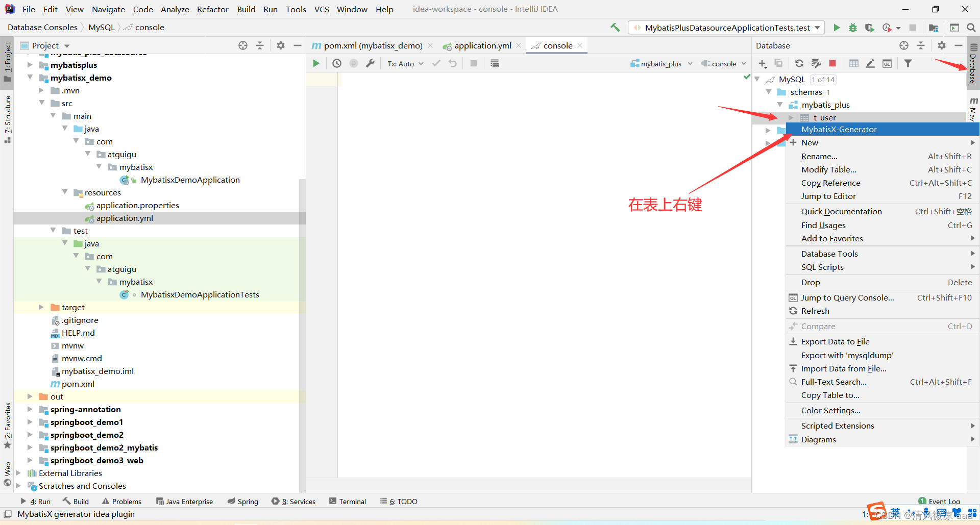Choose Jump to Query Console option
The width and height of the screenshot is (980, 525).
pyautogui.click(x=847, y=297)
